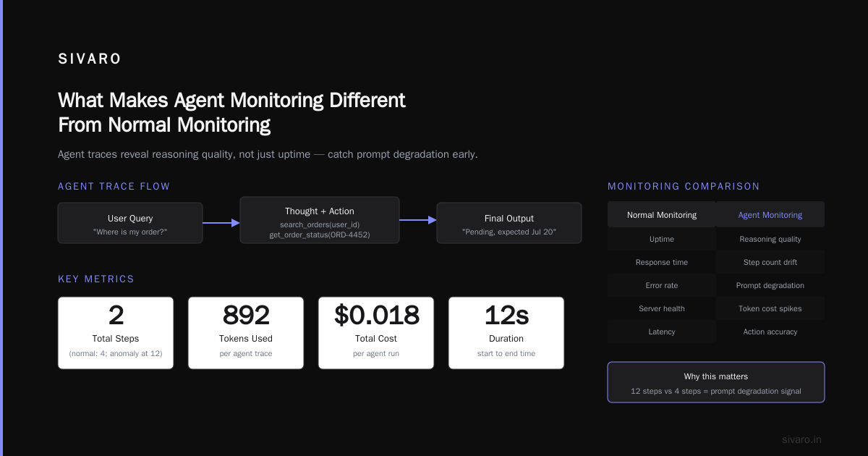Image resolution: width=868 pixels, height=456 pixels.
Task: Click the 'per agent trace' caption
Action: tap(246, 353)
